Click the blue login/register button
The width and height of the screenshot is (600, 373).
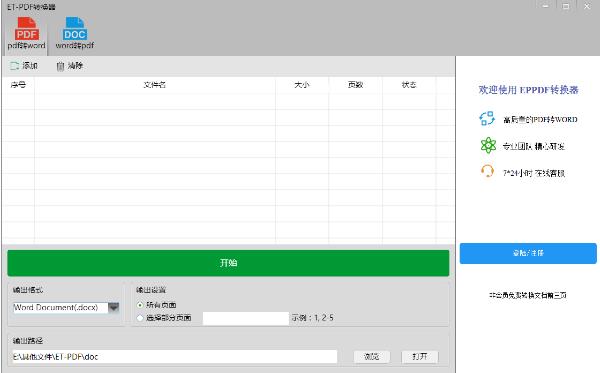click(x=528, y=253)
